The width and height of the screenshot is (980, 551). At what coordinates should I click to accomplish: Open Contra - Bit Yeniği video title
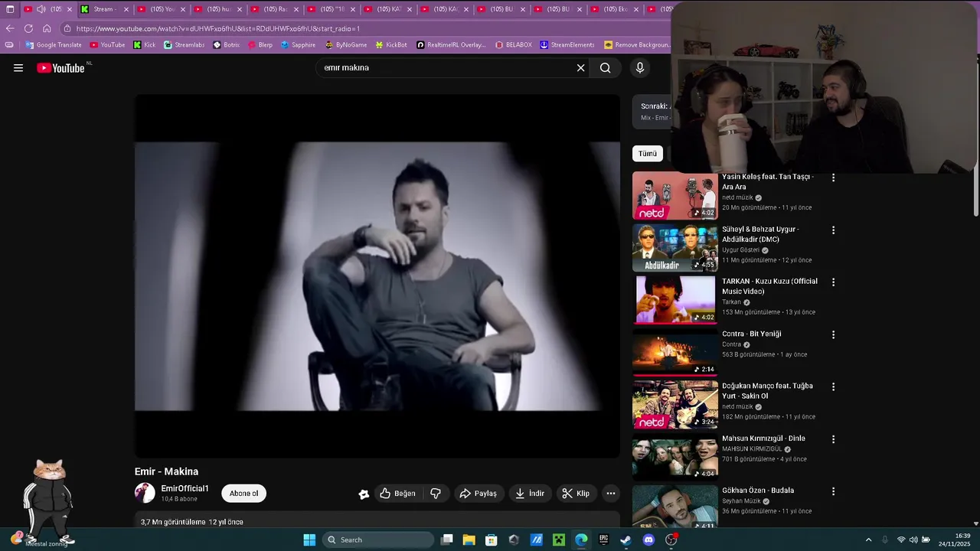click(751, 334)
